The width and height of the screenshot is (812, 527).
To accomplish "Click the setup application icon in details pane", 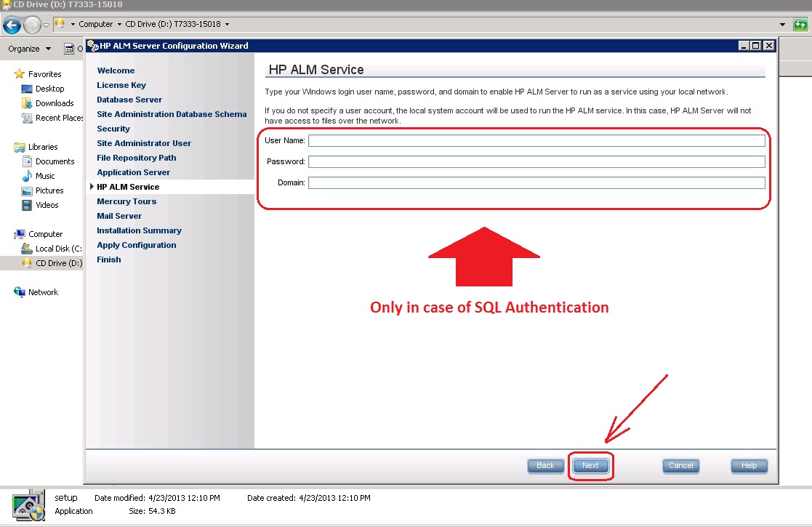I will (28, 504).
